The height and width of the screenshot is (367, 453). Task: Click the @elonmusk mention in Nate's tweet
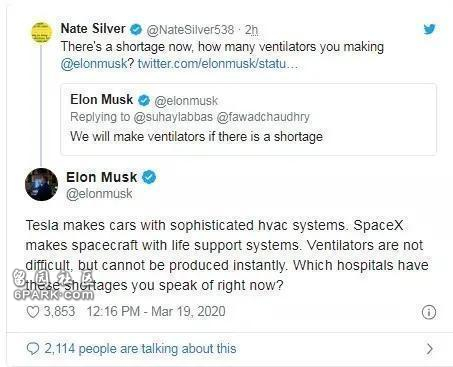(94, 64)
